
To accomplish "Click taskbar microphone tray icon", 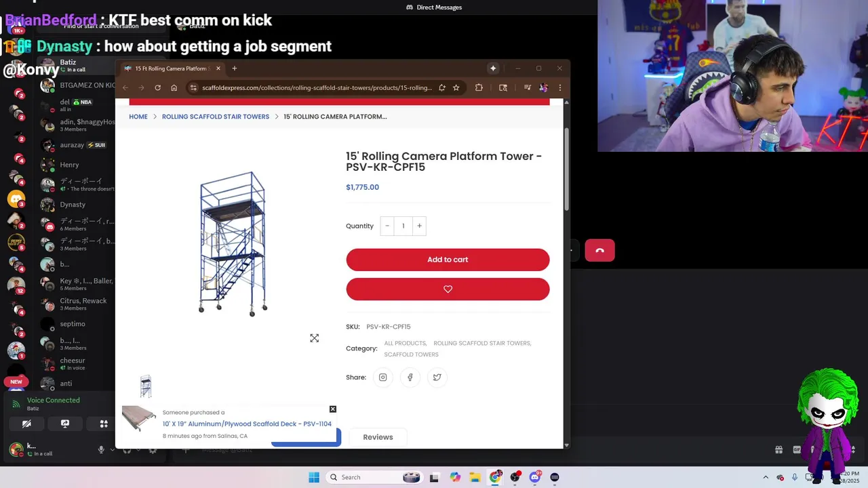I will (795, 477).
